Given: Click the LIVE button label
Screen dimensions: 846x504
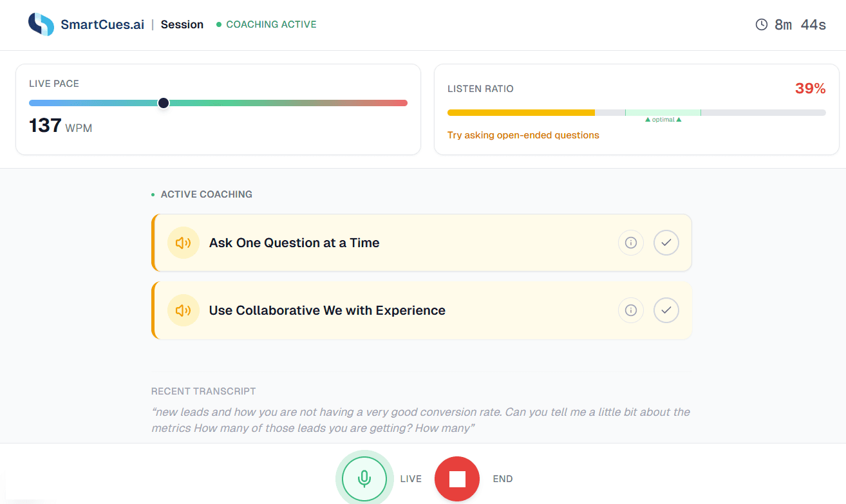Looking at the screenshot, I should [x=411, y=478].
